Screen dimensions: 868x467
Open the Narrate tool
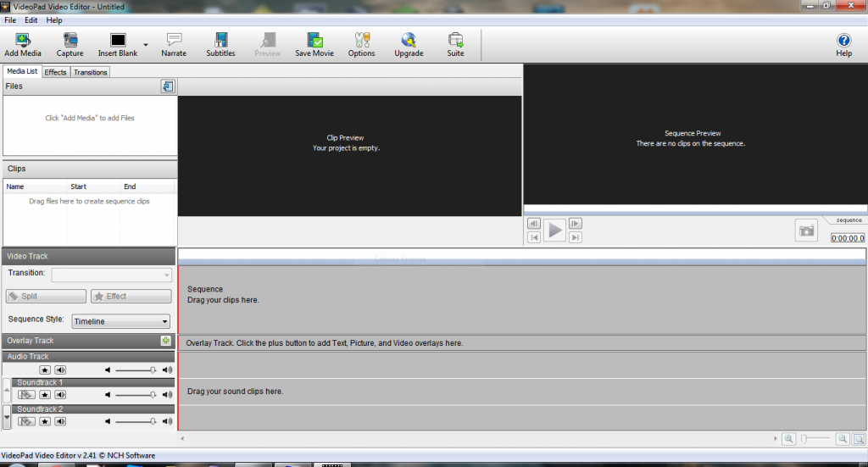point(174,44)
